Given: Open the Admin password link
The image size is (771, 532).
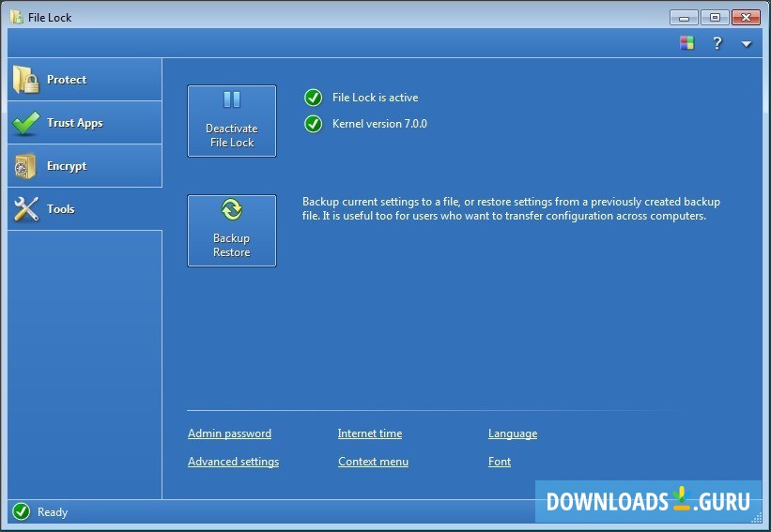Looking at the screenshot, I should [229, 433].
